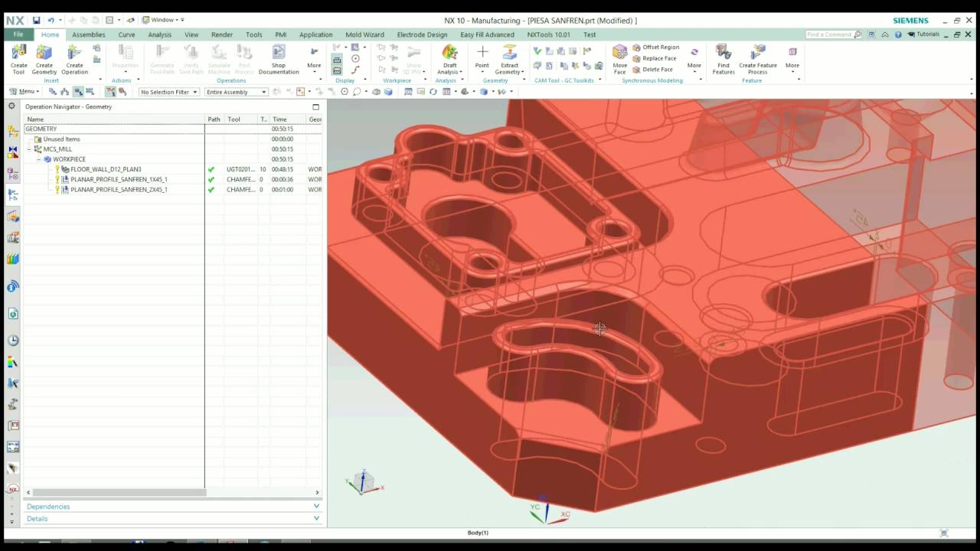Open the Analysis tab

tap(159, 34)
